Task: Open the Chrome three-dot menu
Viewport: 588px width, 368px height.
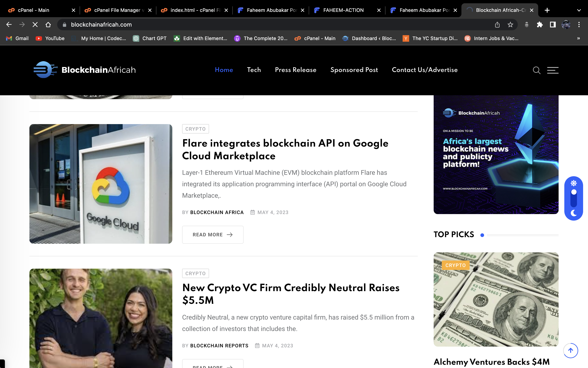Action: pos(579,25)
